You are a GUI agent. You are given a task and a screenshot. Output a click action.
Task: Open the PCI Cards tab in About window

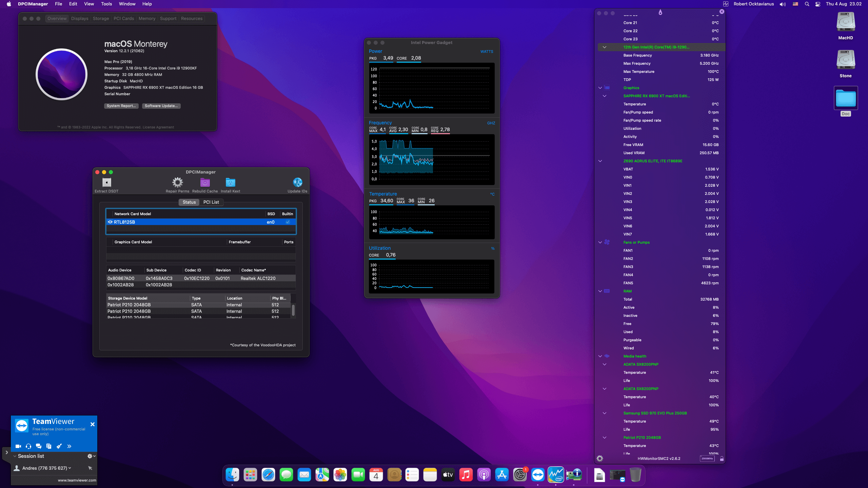(124, 19)
